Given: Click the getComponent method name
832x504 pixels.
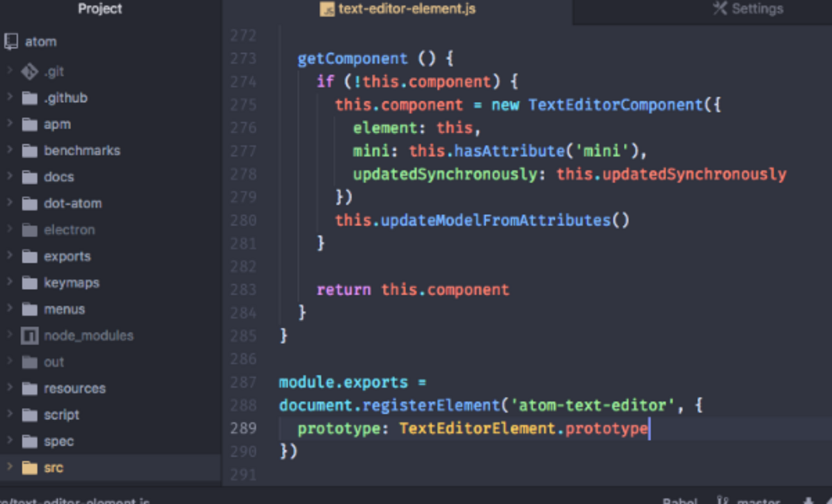Looking at the screenshot, I should click(353, 59).
